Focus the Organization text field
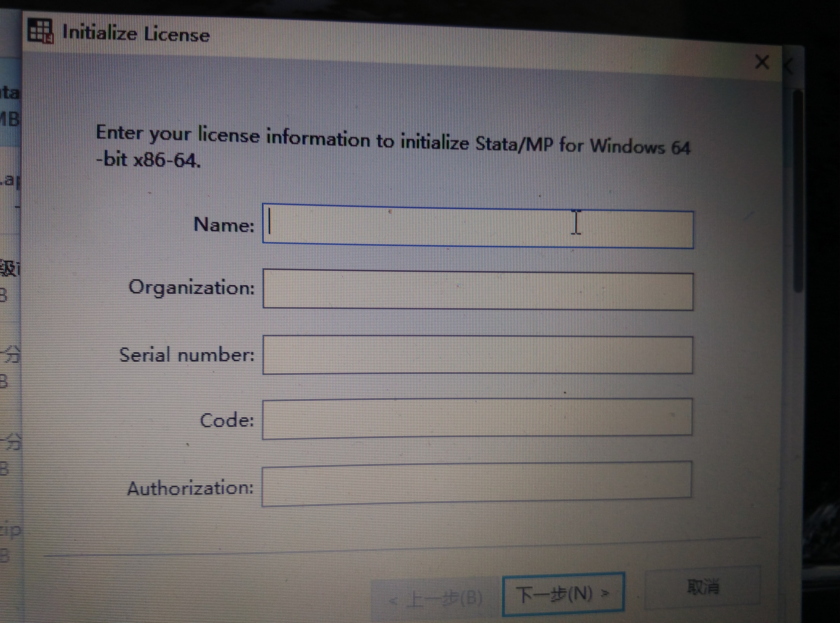The height and width of the screenshot is (623, 840). point(478,290)
